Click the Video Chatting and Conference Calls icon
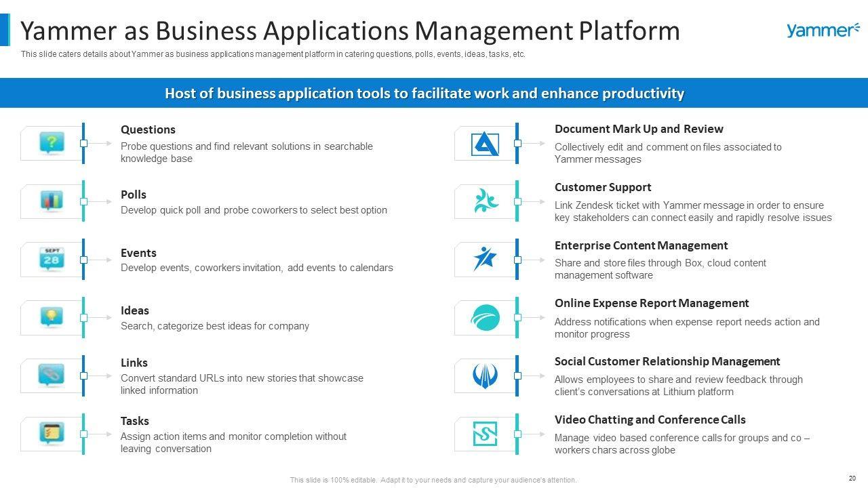This screenshot has height=488, width=868. point(486,434)
